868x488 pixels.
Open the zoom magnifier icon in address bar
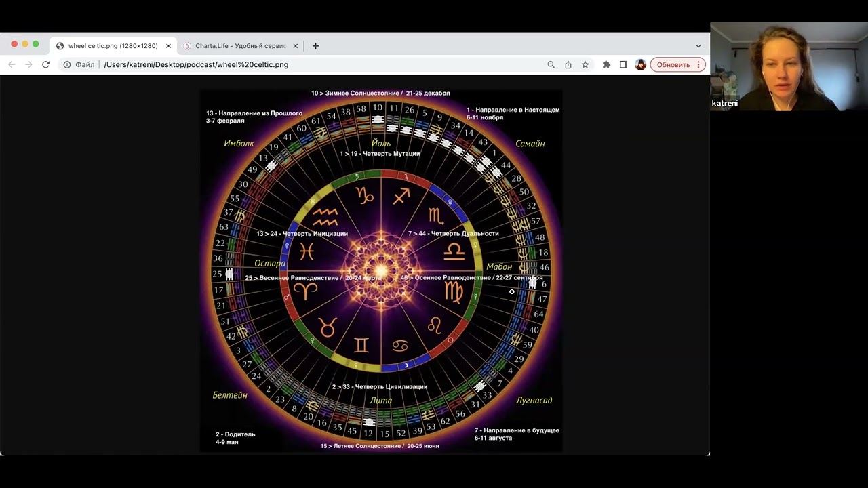(x=551, y=64)
